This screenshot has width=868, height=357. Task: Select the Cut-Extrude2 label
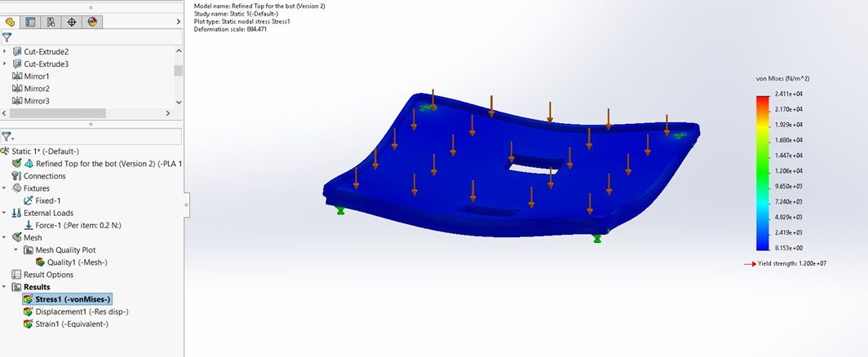(46, 51)
